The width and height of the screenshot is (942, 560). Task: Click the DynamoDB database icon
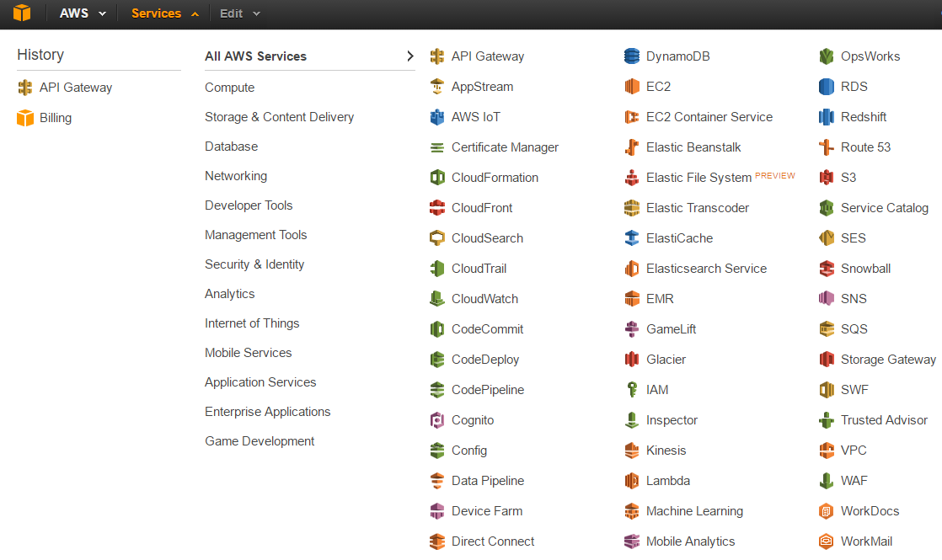pyautogui.click(x=632, y=56)
